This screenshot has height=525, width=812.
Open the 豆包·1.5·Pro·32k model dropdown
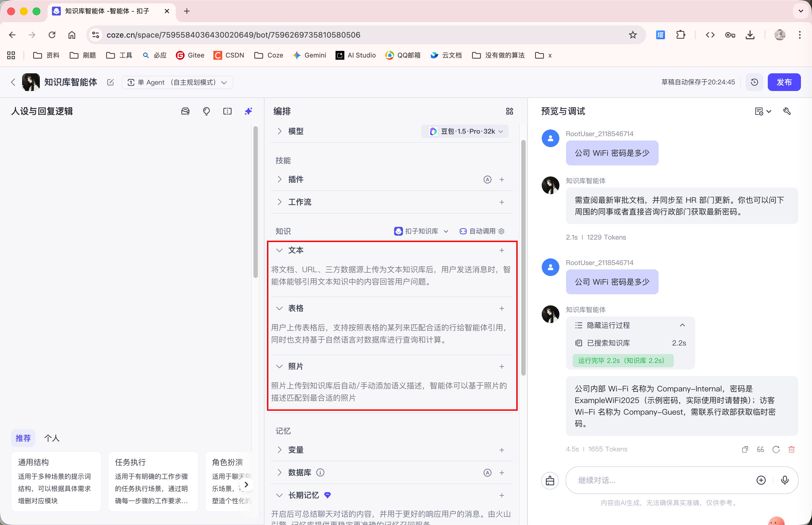point(465,131)
